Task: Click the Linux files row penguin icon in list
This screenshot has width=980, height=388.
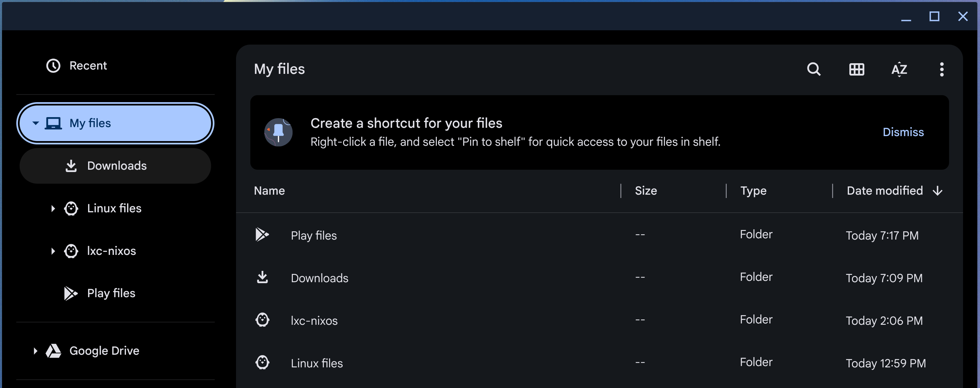Action: coord(262,362)
